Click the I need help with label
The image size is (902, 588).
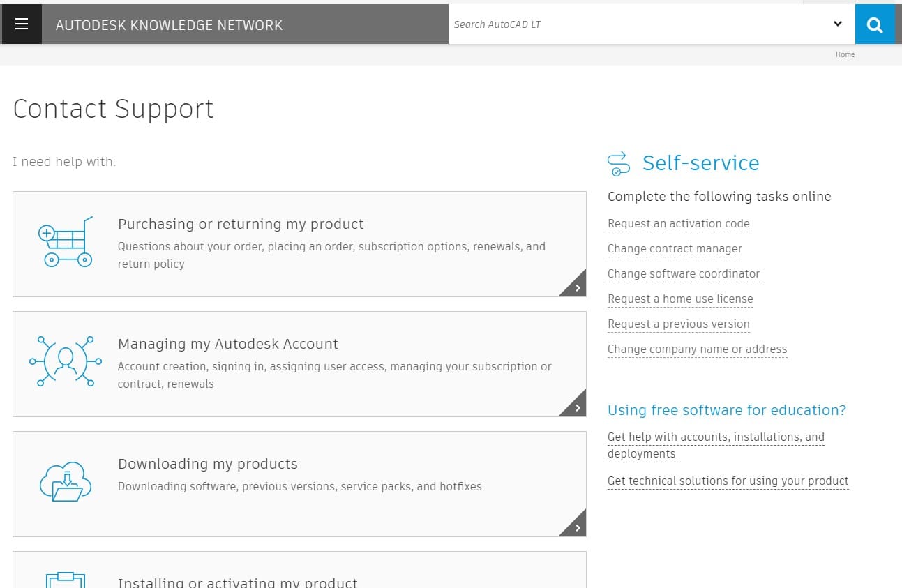point(64,162)
